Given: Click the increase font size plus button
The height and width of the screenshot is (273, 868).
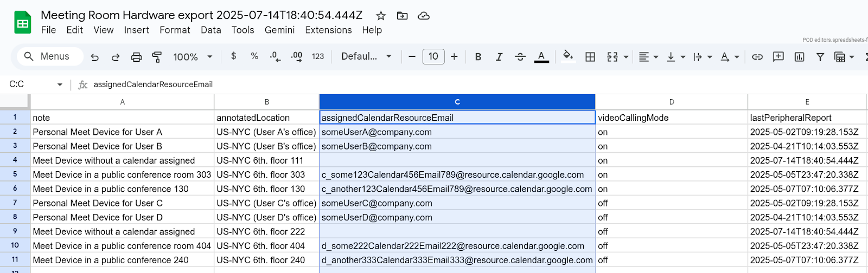Looking at the screenshot, I should [454, 56].
